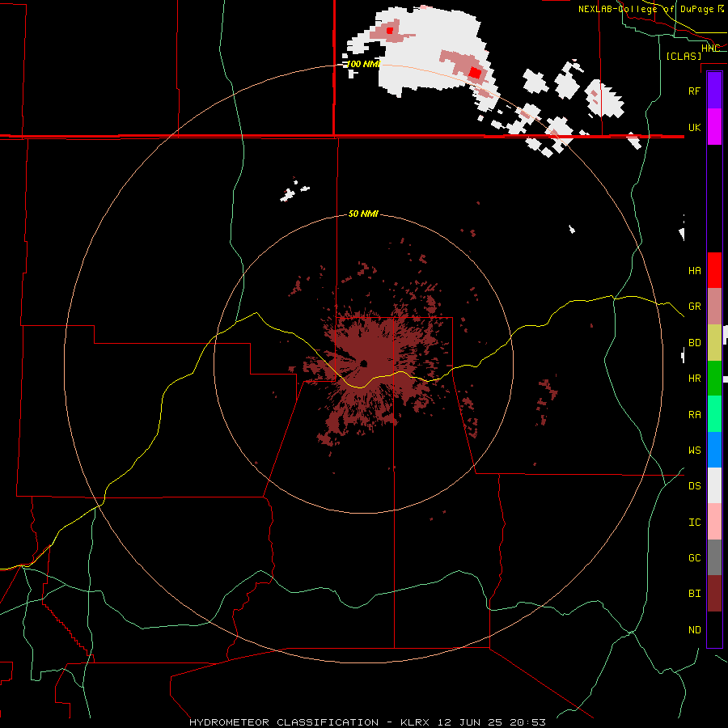Viewport: 728px width, 728px height.
Task: Click the gray GC ground clutter swatch
Action: (x=714, y=557)
